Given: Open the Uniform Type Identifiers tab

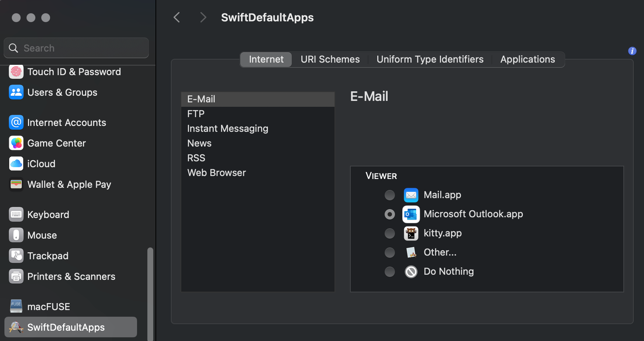Looking at the screenshot, I should point(430,60).
